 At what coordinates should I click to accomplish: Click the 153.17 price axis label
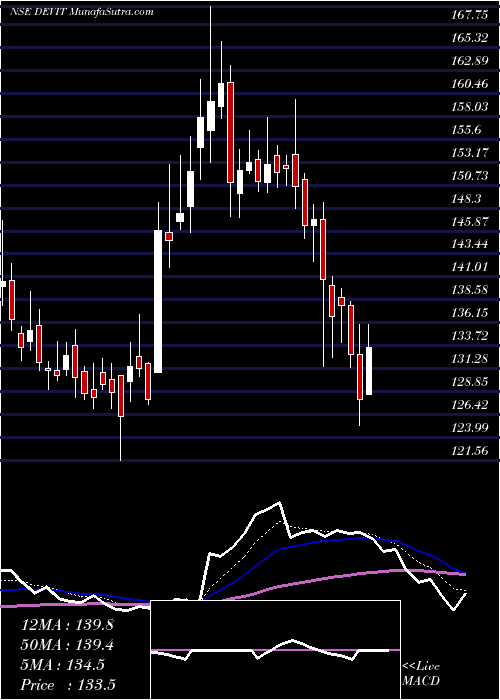(469, 153)
